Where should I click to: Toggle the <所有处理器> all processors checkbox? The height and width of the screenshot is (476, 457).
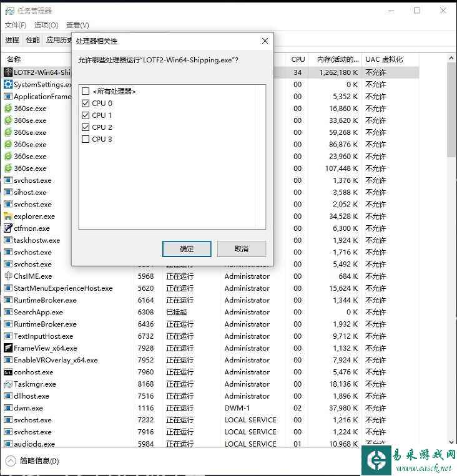[86, 91]
